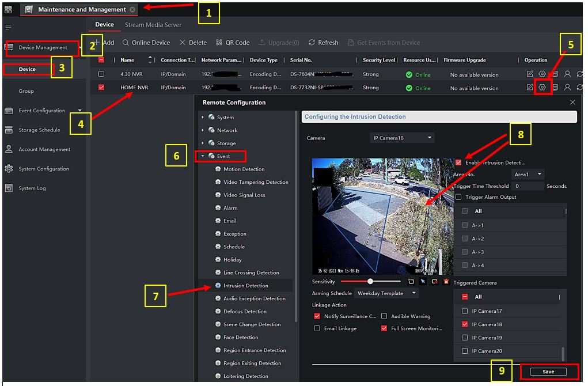This screenshot has height=386, width=588.
Task: Click Refresh in the device toolbar
Action: 323,43
